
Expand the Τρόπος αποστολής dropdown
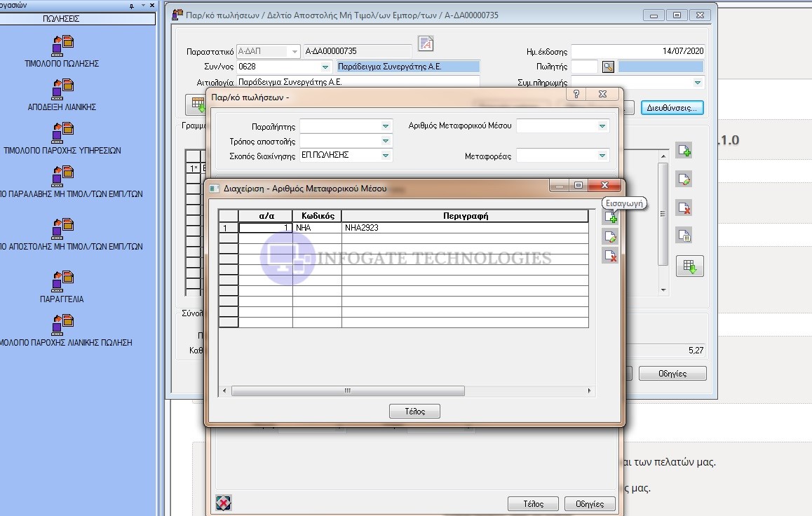386,141
